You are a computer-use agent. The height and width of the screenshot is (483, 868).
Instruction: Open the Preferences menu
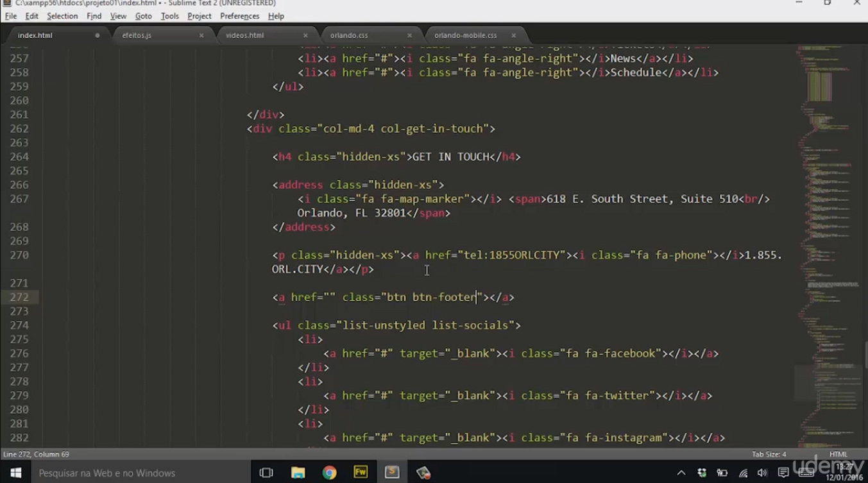click(239, 16)
